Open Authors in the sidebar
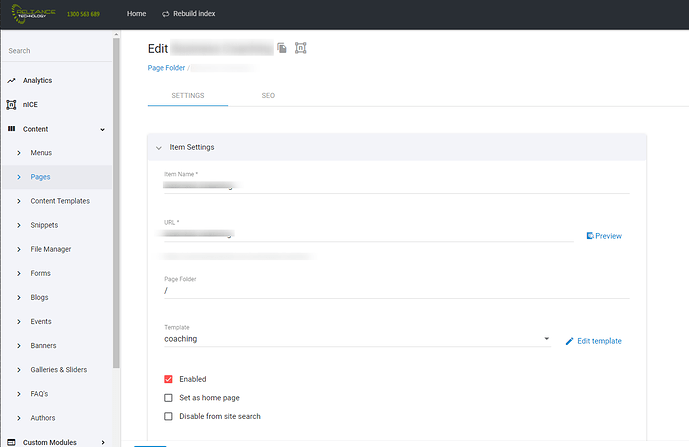Viewport: 689px width, 447px height. [x=43, y=418]
